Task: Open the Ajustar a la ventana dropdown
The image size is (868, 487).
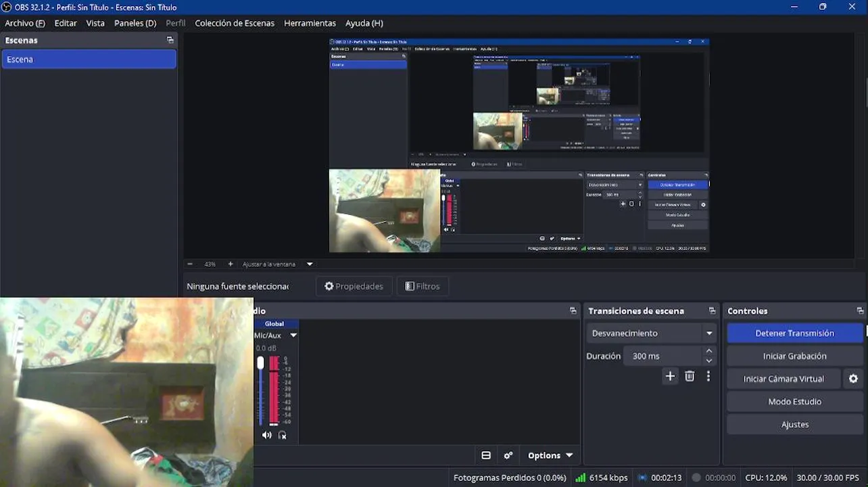Action: [x=310, y=264]
